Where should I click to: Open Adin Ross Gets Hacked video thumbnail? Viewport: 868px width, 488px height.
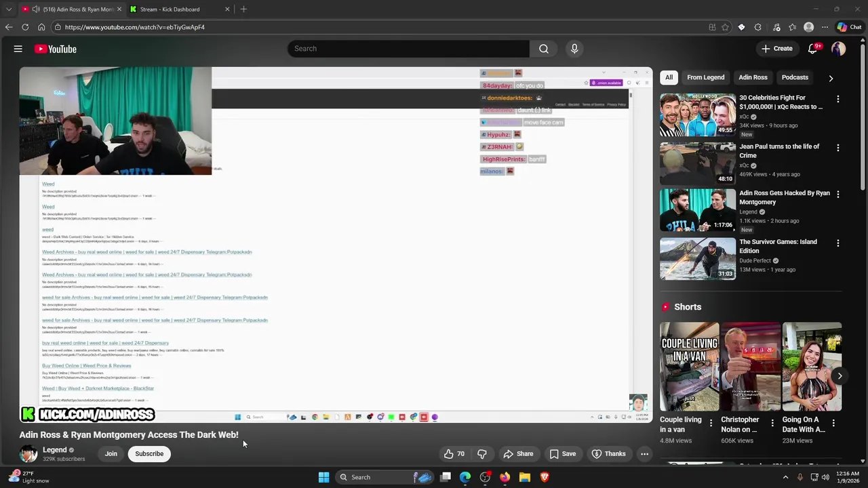[x=698, y=210]
